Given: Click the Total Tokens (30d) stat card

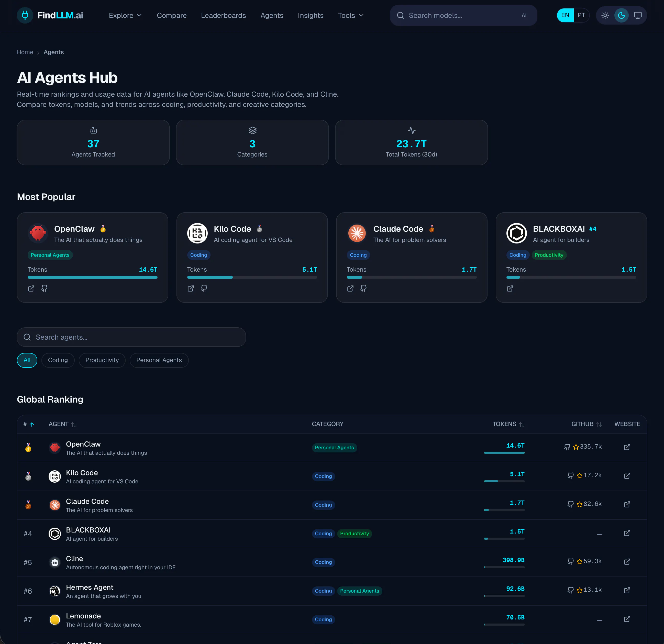Looking at the screenshot, I should 411,142.
